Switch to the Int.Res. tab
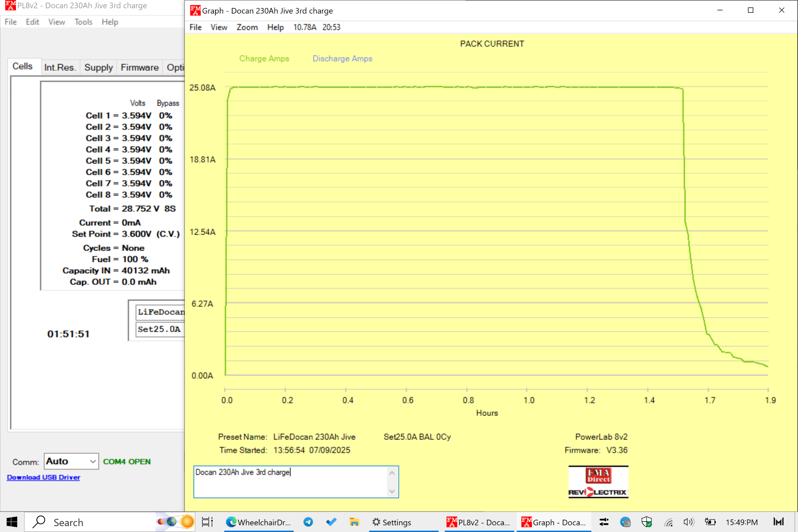This screenshot has width=798, height=532. 60,67
